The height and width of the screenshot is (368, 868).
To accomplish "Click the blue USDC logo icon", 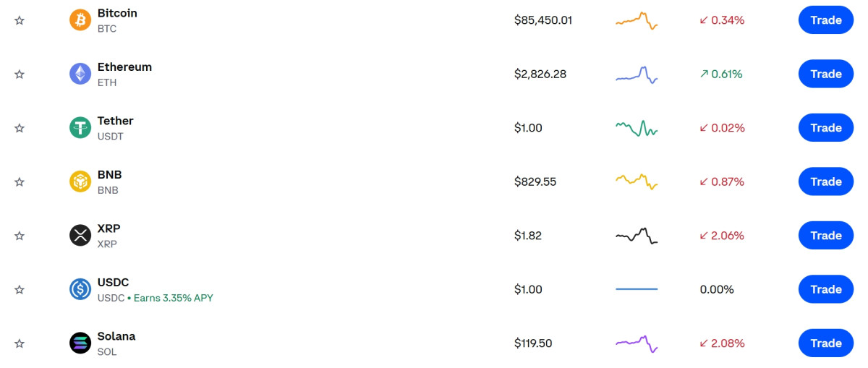I will tap(80, 289).
